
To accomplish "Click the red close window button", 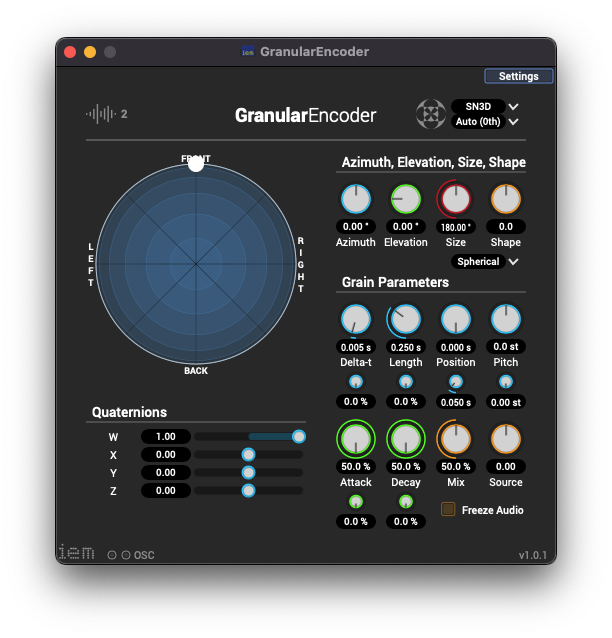I will click(x=70, y=52).
